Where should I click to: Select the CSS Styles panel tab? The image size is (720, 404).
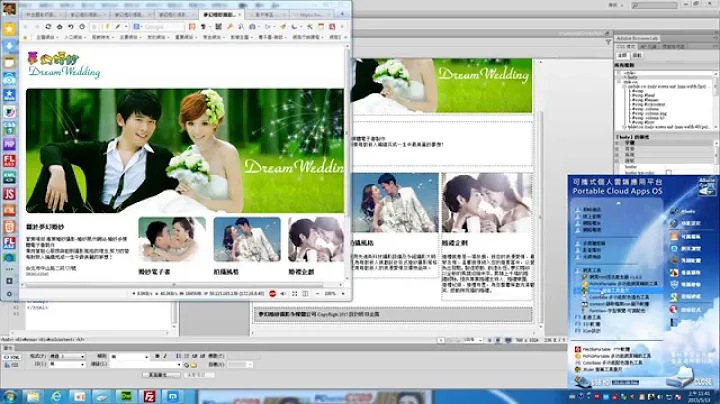pyautogui.click(x=625, y=46)
